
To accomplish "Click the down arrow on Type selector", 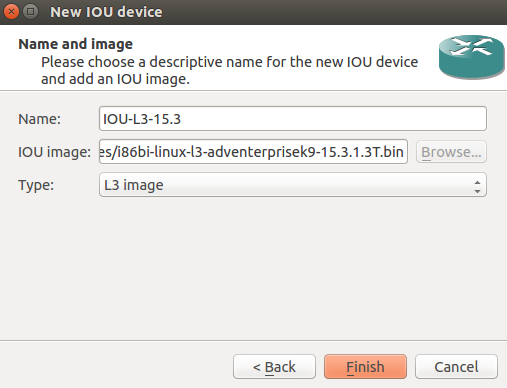I will coord(477,191).
